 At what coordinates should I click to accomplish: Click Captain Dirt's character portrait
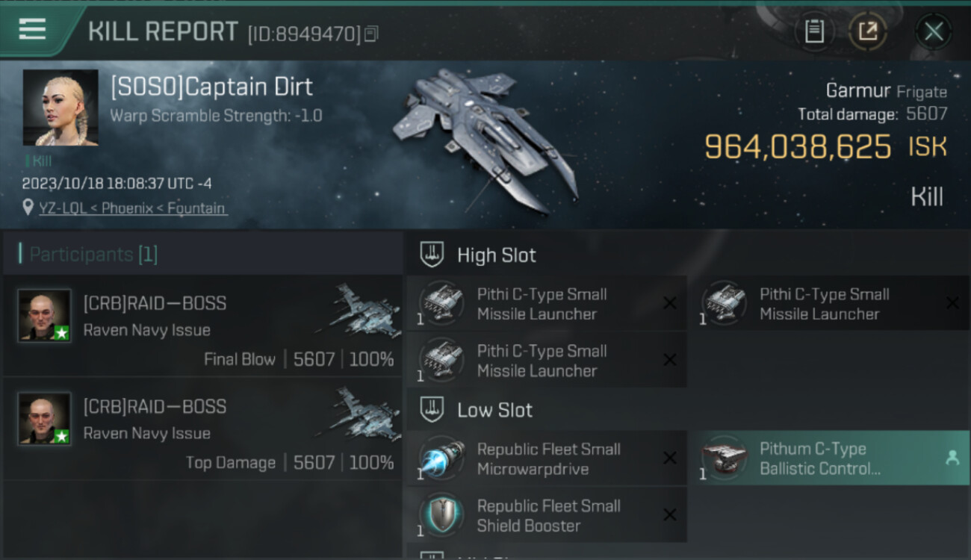click(x=61, y=108)
